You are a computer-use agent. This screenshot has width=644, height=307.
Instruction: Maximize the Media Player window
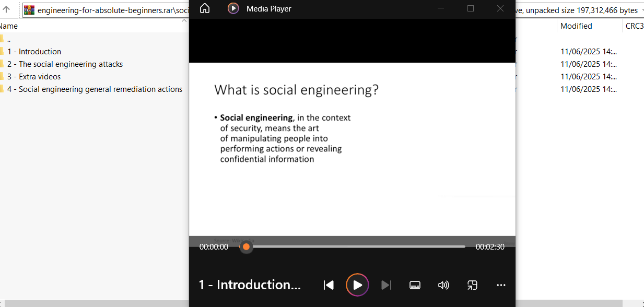[471, 8]
